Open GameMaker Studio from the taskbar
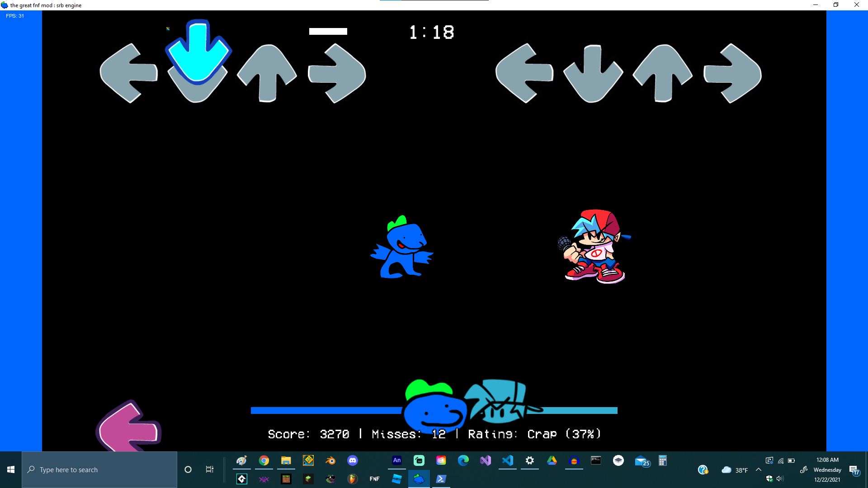 [x=242, y=479]
